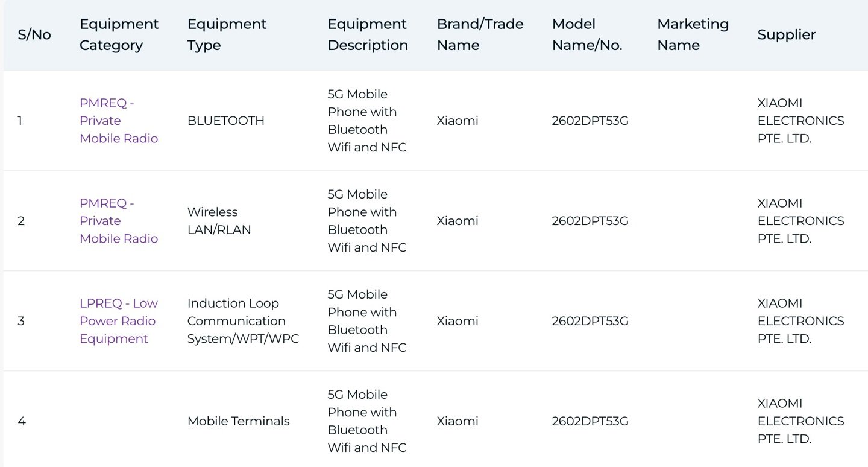Click the Equipment Description column header
This screenshot has width=868, height=467.
tap(366, 34)
